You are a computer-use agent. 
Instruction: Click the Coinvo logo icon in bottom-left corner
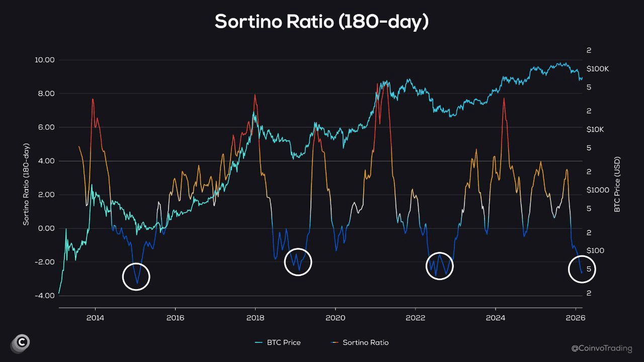point(20,343)
